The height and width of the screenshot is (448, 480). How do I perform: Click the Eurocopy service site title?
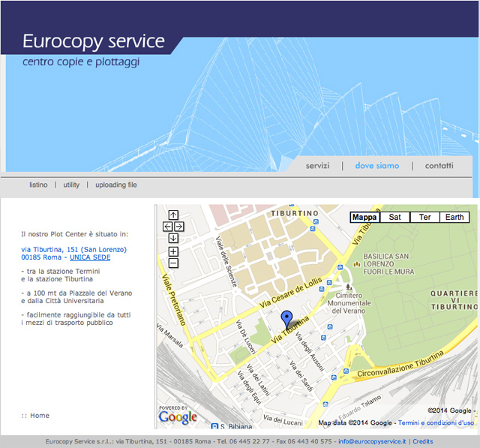tap(94, 41)
